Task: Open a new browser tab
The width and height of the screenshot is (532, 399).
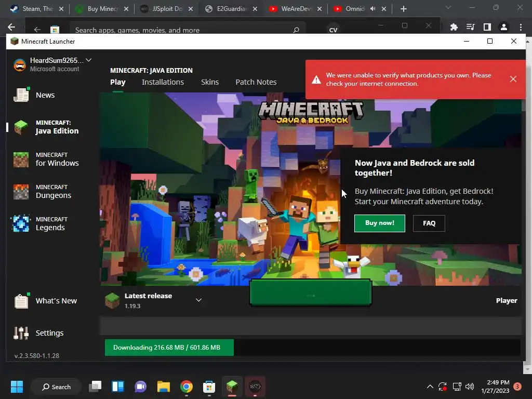Action: pos(403,9)
